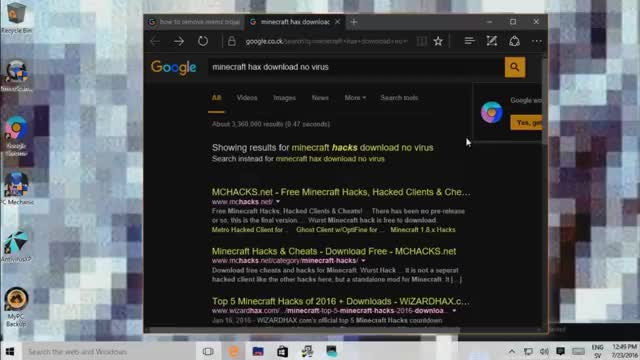640x360 pixels.
Task: Click into the Google search query field
Action: click(x=356, y=67)
